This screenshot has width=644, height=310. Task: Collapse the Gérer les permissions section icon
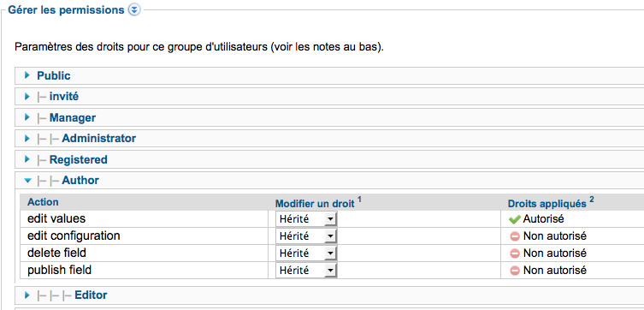(134, 10)
